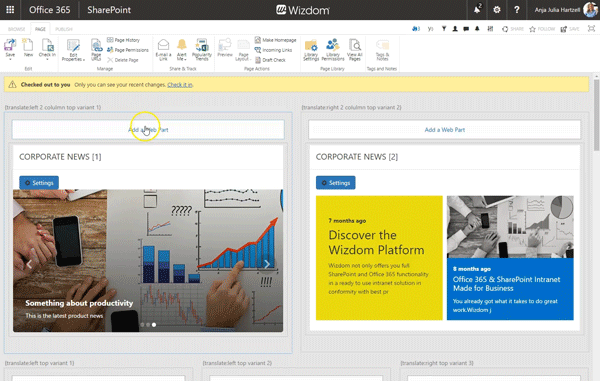The height and width of the screenshot is (381, 600).
Task: Click the article photo thumbnail in News [2]
Action: 510,227
